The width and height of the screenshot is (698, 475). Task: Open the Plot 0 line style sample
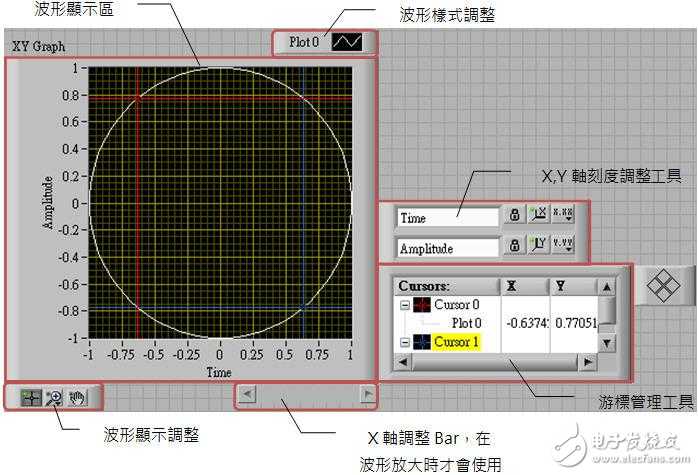[x=347, y=42]
